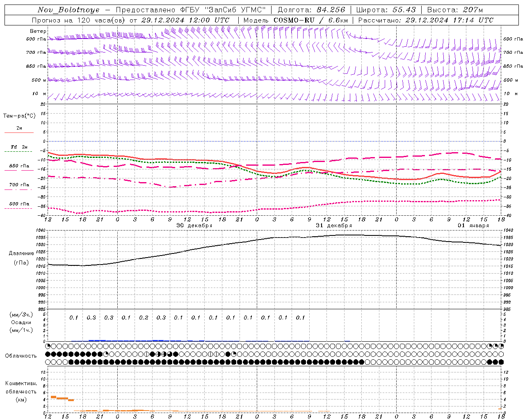Click the latitude value "Широта: 55.43"
Viewport: 525px width, 420px height.
386,10
